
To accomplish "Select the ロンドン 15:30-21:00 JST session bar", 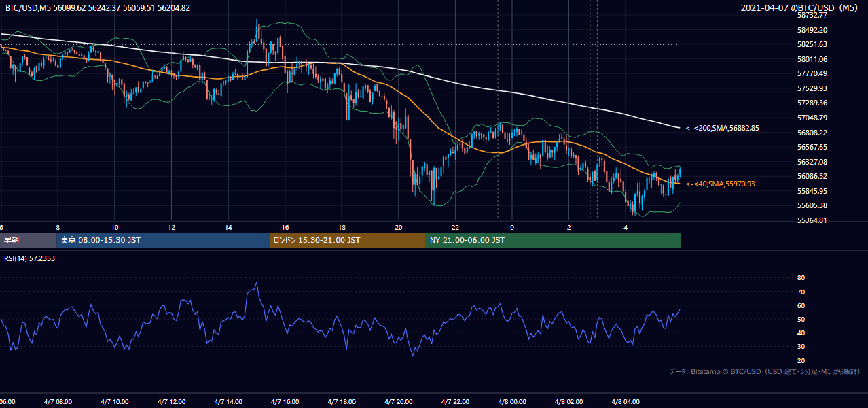I will tap(348, 240).
